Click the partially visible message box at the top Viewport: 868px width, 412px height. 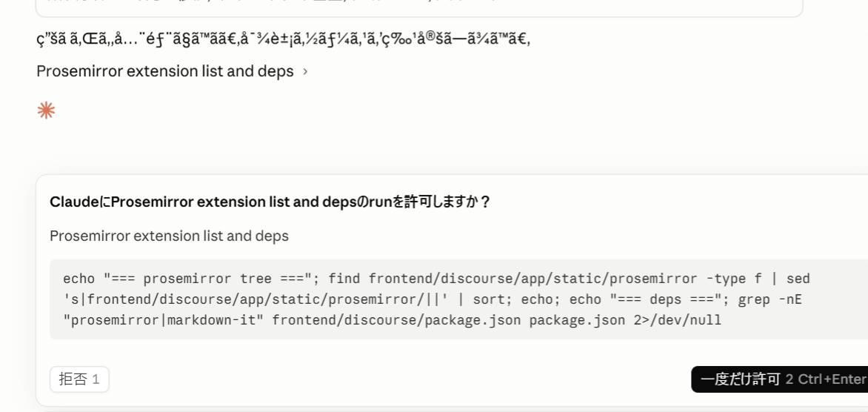419,8
